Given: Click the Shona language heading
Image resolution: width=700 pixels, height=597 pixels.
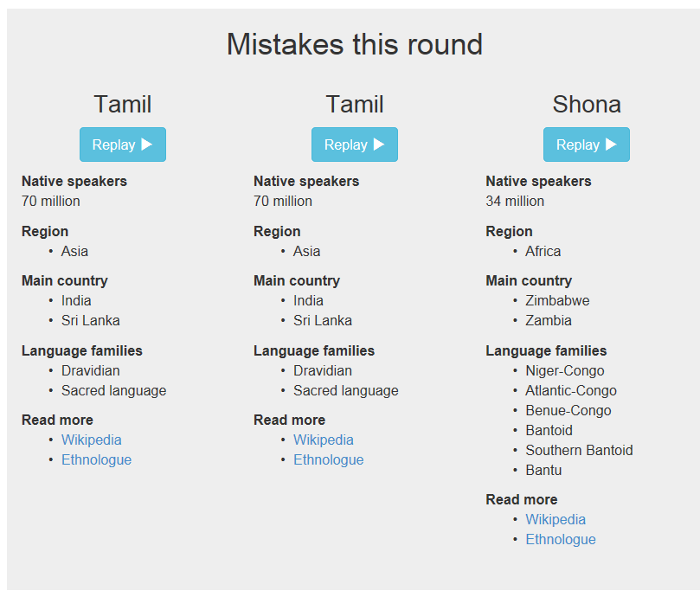Looking at the screenshot, I should point(587,105).
